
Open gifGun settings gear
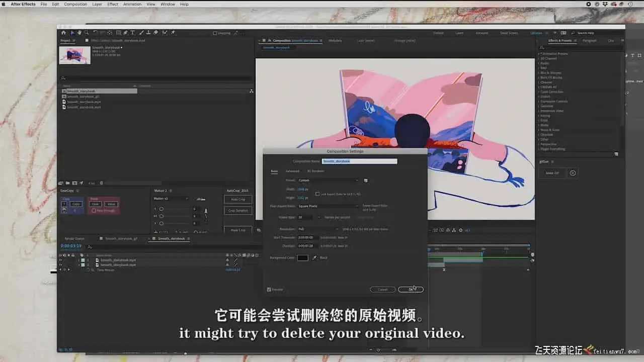click(573, 173)
